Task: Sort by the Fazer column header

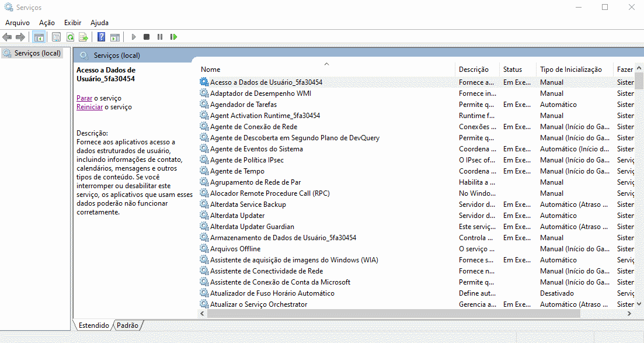Action: 624,70
